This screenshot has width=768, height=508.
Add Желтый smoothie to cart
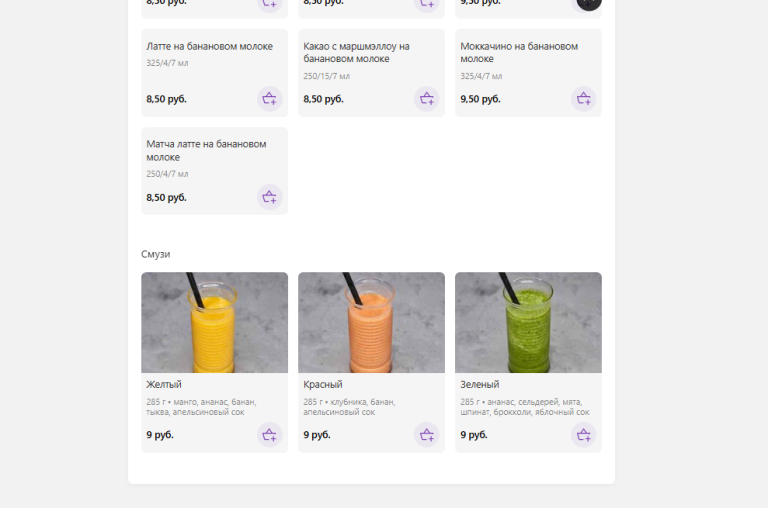pos(269,435)
